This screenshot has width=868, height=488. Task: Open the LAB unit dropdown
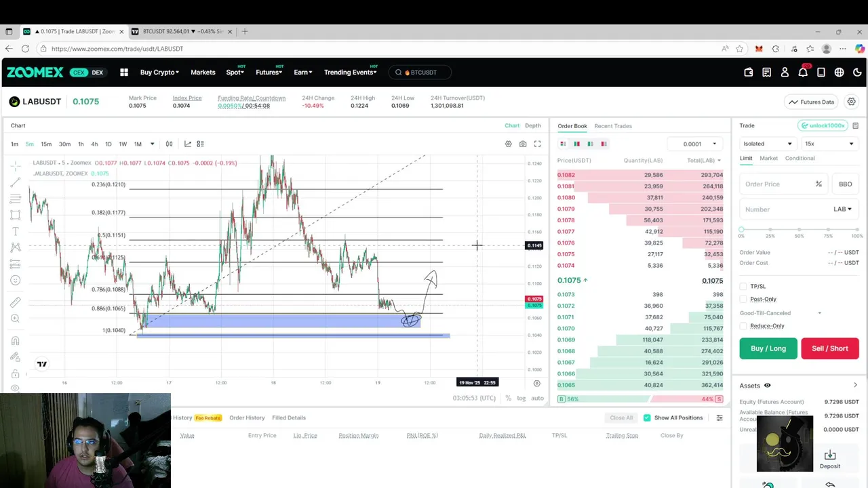(842, 209)
